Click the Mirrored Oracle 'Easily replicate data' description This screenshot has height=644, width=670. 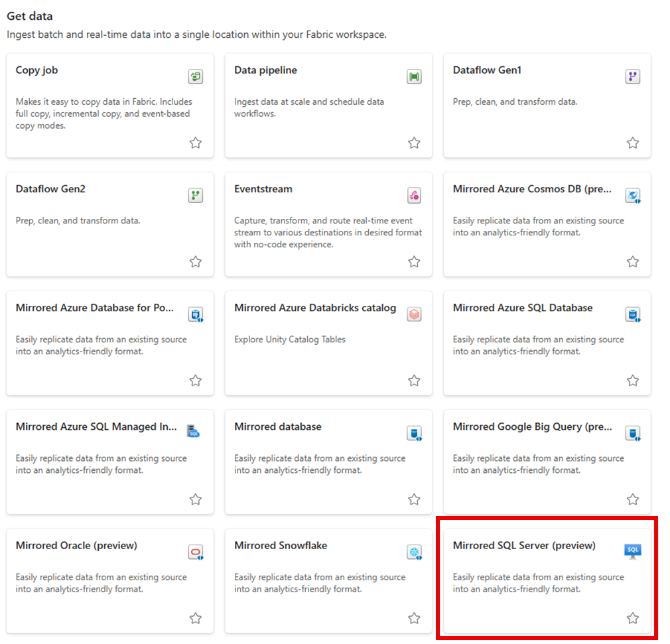click(x=101, y=583)
